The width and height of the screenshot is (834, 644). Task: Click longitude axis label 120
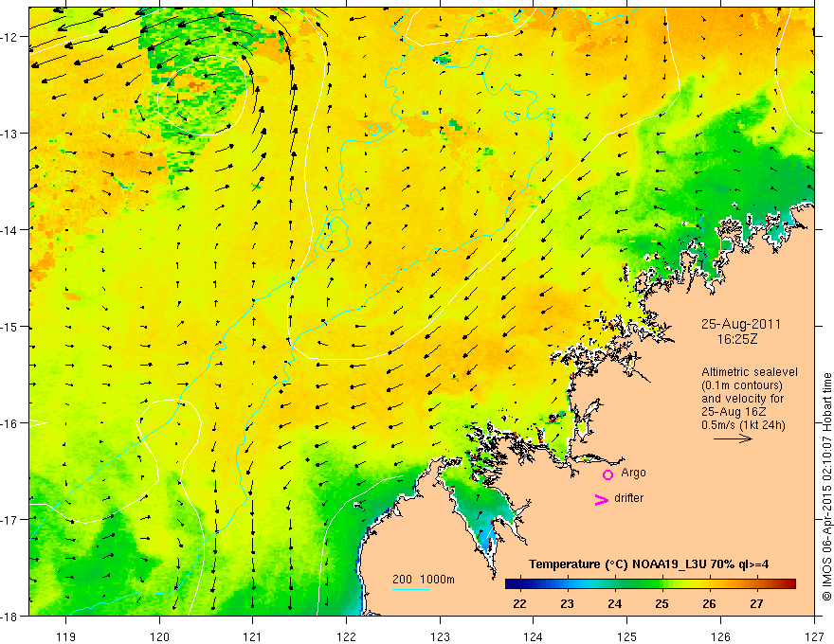pos(159,636)
